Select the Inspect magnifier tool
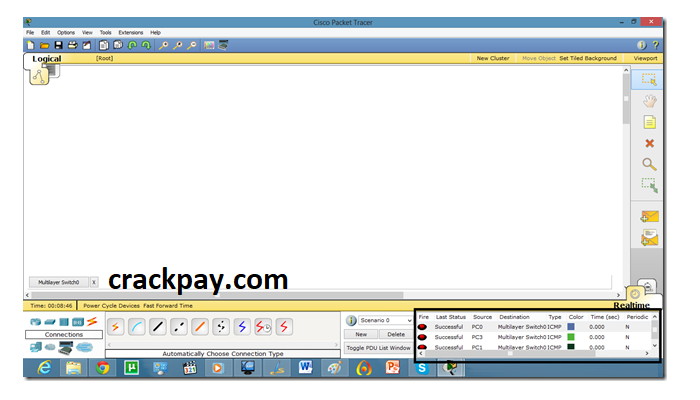The image size is (700, 400). 649,164
